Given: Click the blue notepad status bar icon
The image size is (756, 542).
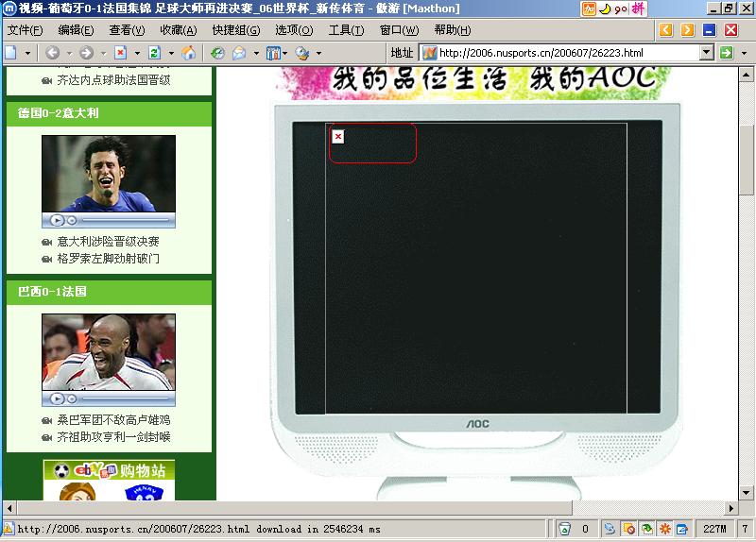Looking at the screenshot, I should point(682,529).
